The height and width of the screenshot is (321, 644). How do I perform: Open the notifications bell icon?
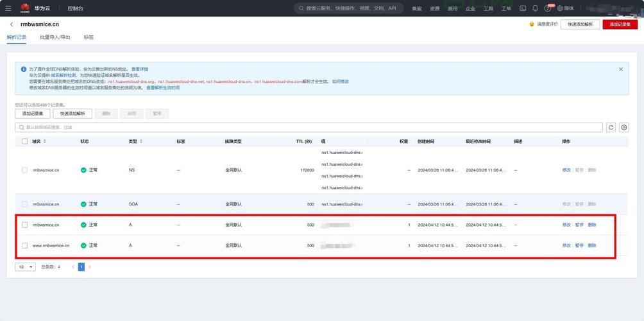(x=535, y=8)
